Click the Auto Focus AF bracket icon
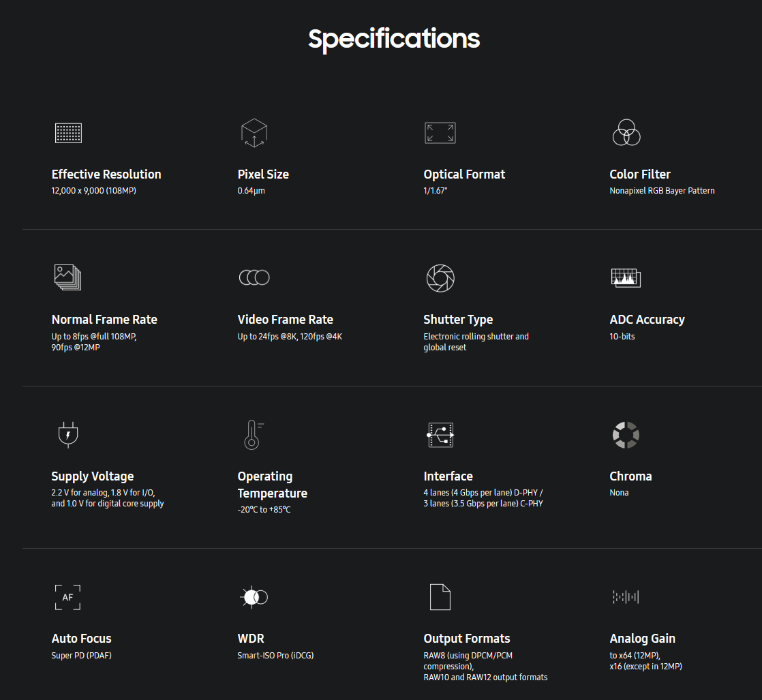The width and height of the screenshot is (762, 700). 67,597
